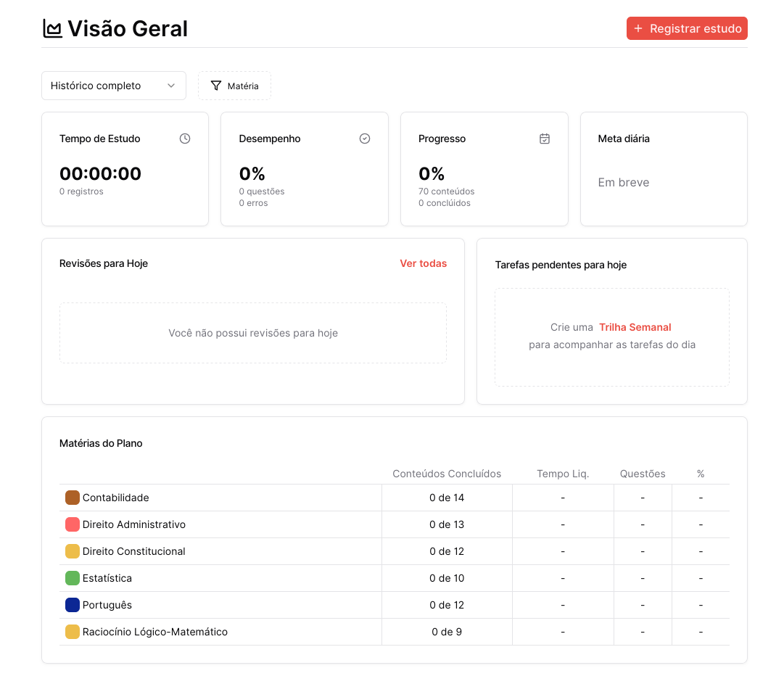Click the check-circle icon in Desempenho card
Screen dimensions: 784x676
pyautogui.click(x=365, y=139)
